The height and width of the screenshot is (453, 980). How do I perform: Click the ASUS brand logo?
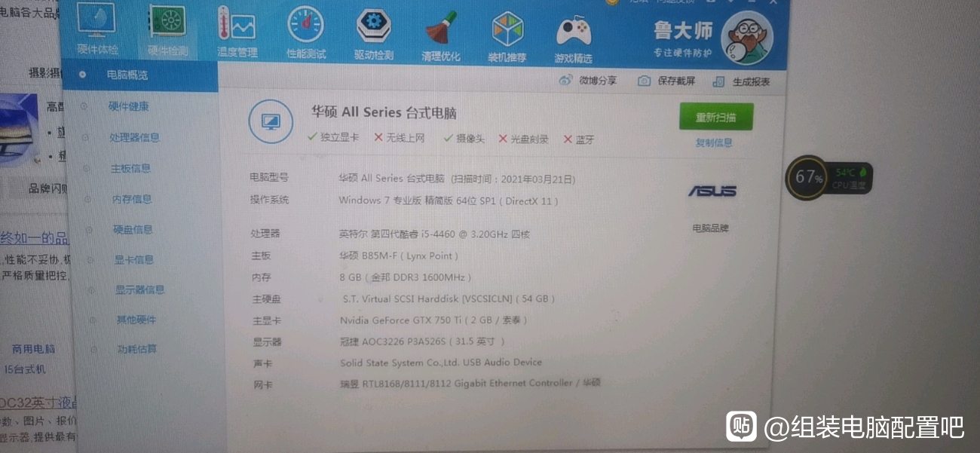click(712, 191)
